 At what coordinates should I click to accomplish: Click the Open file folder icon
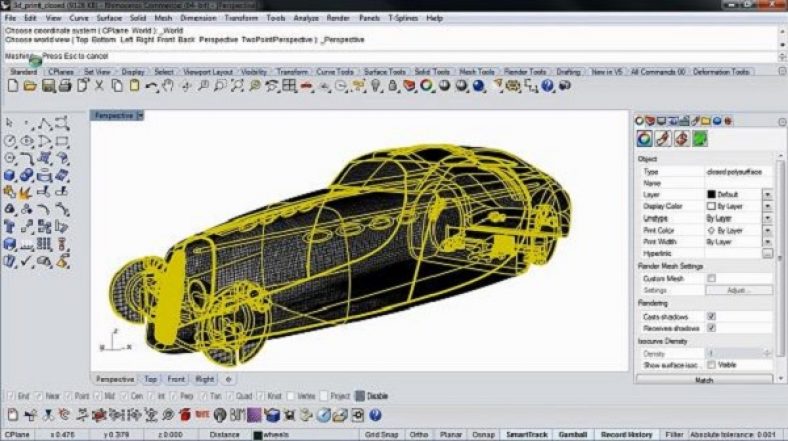30,86
